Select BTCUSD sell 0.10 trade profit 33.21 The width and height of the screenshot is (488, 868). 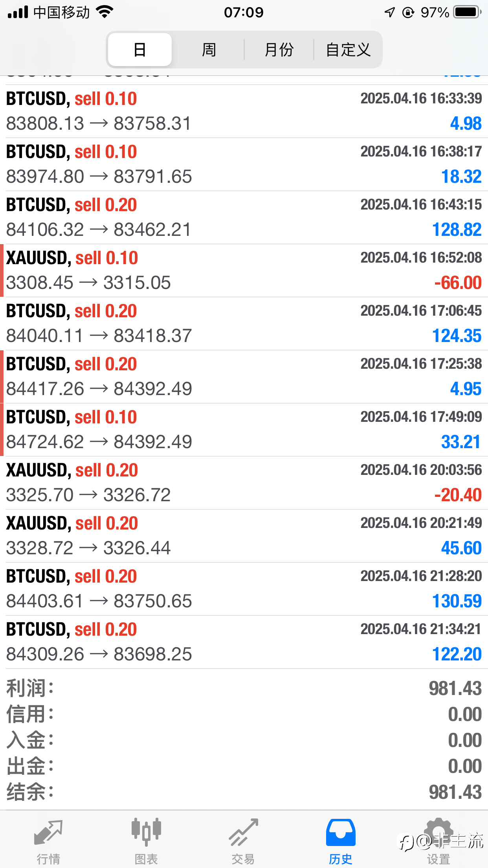244,430
